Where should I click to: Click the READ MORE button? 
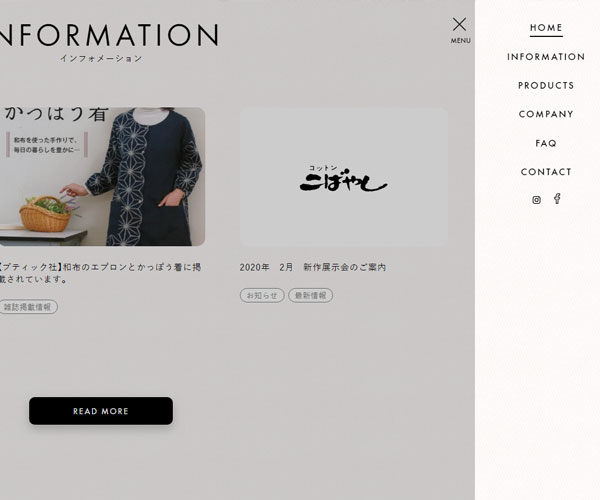pos(101,411)
